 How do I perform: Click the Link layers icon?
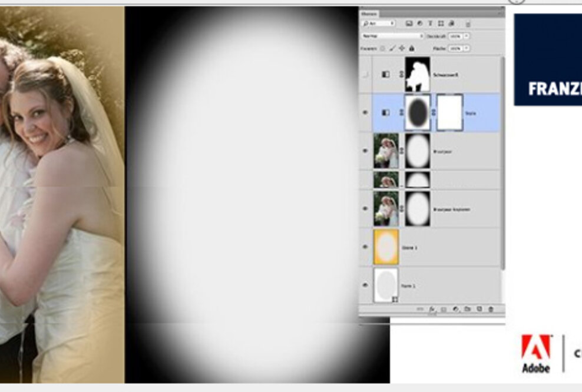(x=421, y=309)
